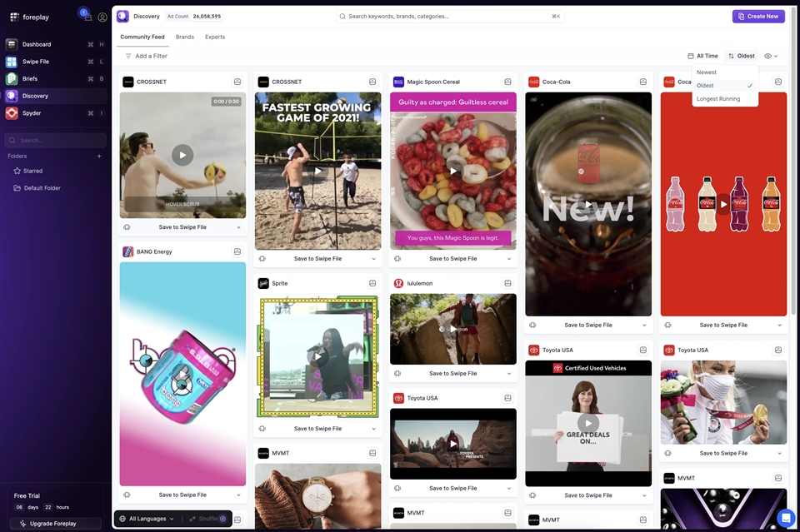Open the Dashboard from the sidebar
Image resolution: width=800 pixels, height=532 pixels.
pyautogui.click(x=37, y=44)
